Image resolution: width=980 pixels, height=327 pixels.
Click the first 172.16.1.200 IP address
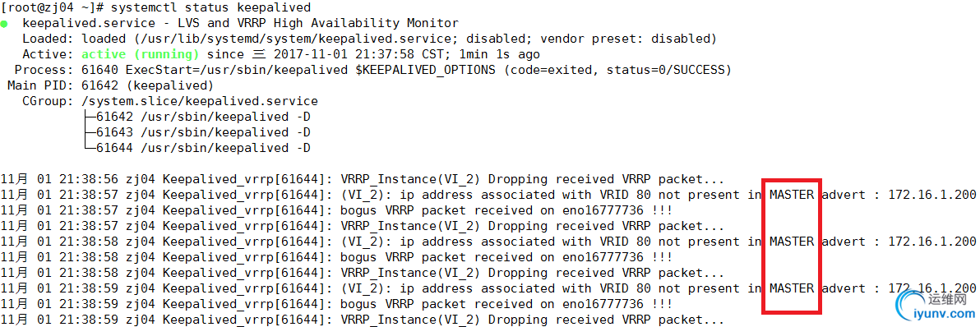point(931,195)
